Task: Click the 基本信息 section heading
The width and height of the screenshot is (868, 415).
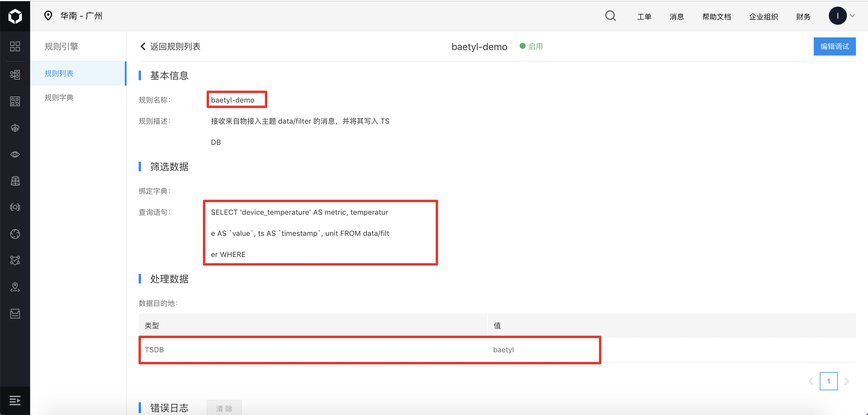Action: [x=169, y=75]
